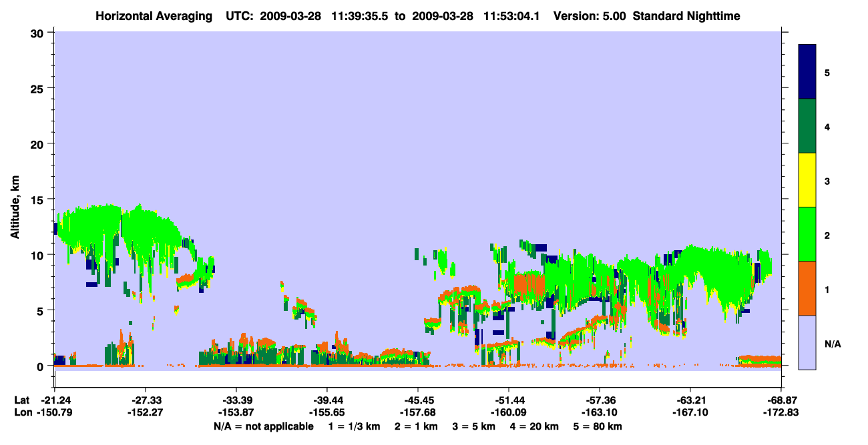Viewport: 868px width, 445px height.
Task: Click the 'Version: 5.00' text
Action: click(590, 15)
